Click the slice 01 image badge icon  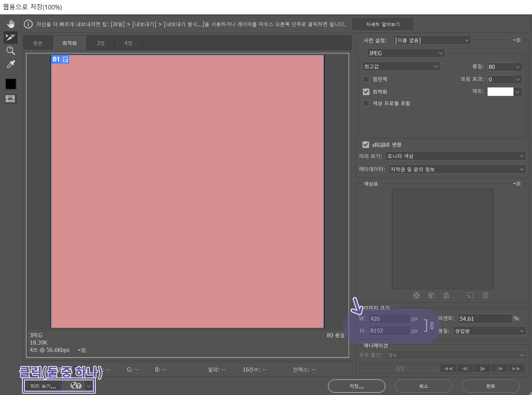(x=65, y=59)
